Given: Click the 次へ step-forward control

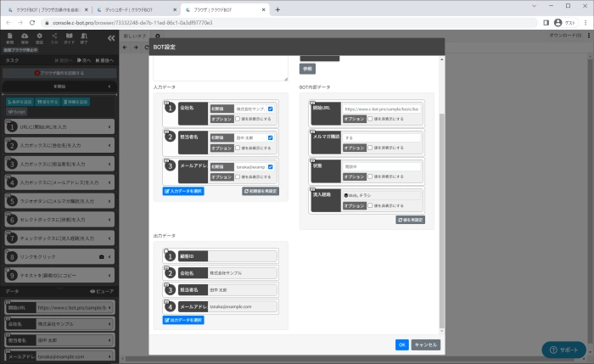Looking at the screenshot, I should [84, 61].
